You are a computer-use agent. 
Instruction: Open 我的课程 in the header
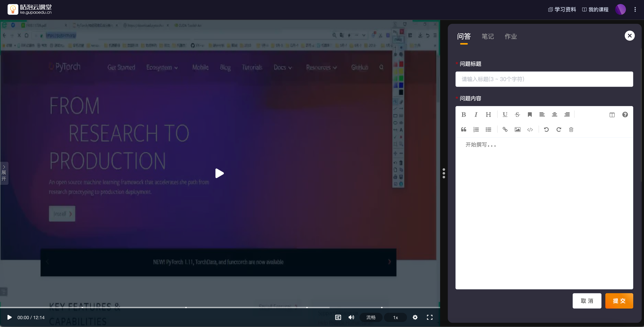click(595, 9)
